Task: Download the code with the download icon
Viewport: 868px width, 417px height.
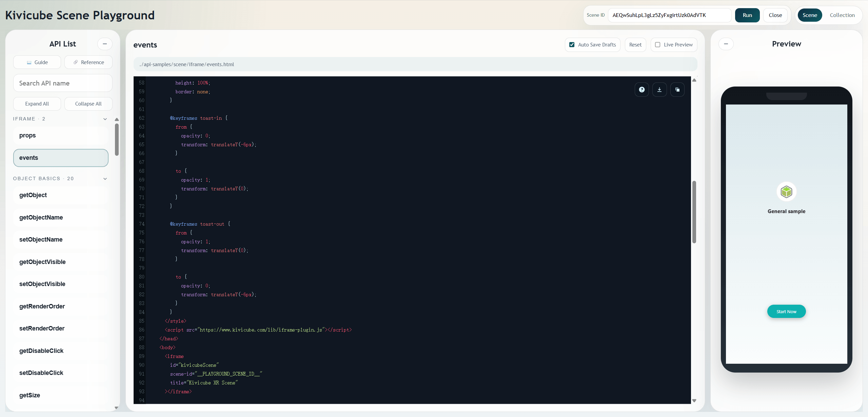Action: (659, 90)
